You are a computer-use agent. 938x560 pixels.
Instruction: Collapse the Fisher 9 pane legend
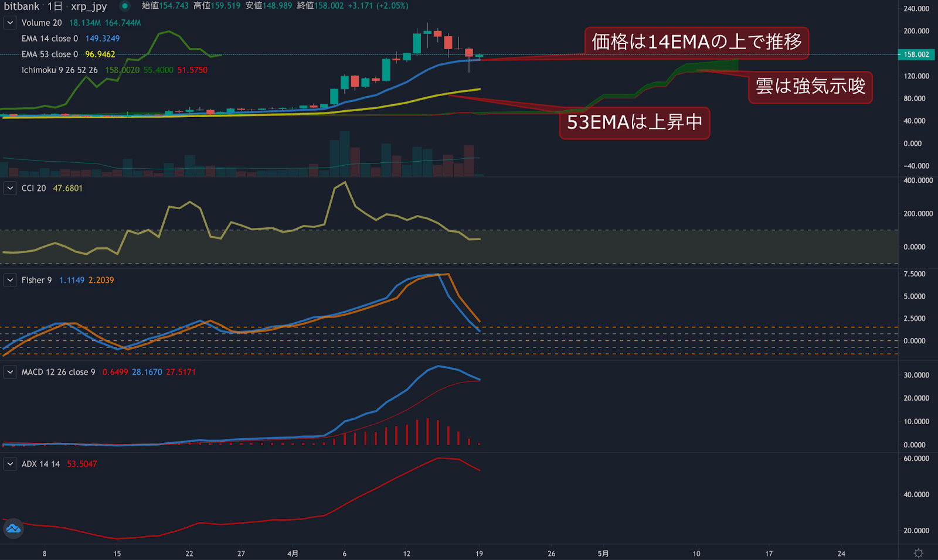point(9,280)
